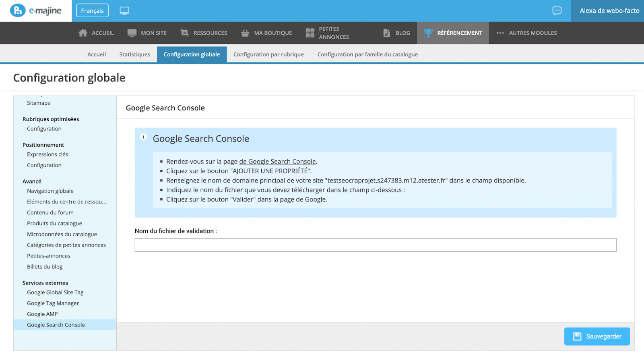Follow the 'de Google Search Console' link
The image size is (644, 355).
tap(277, 162)
